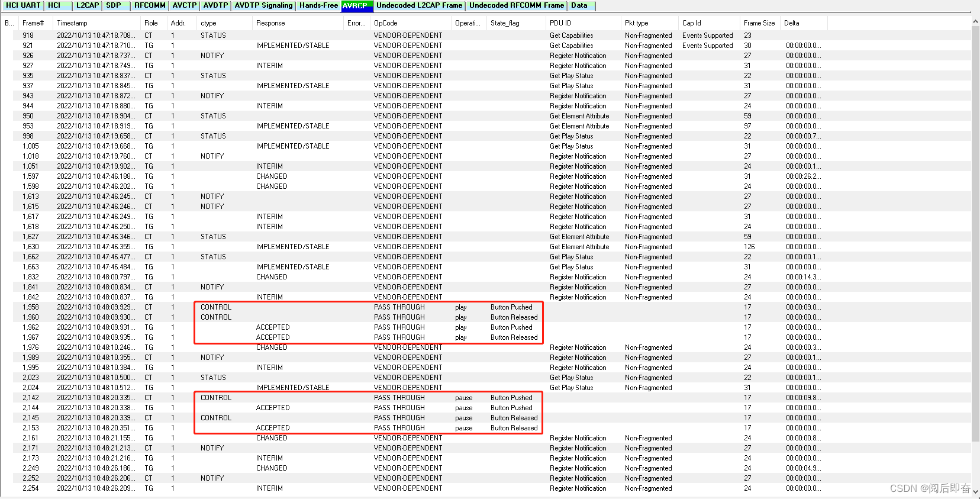Select frame 921 row
This screenshot has height=499, width=980.
click(x=485, y=46)
